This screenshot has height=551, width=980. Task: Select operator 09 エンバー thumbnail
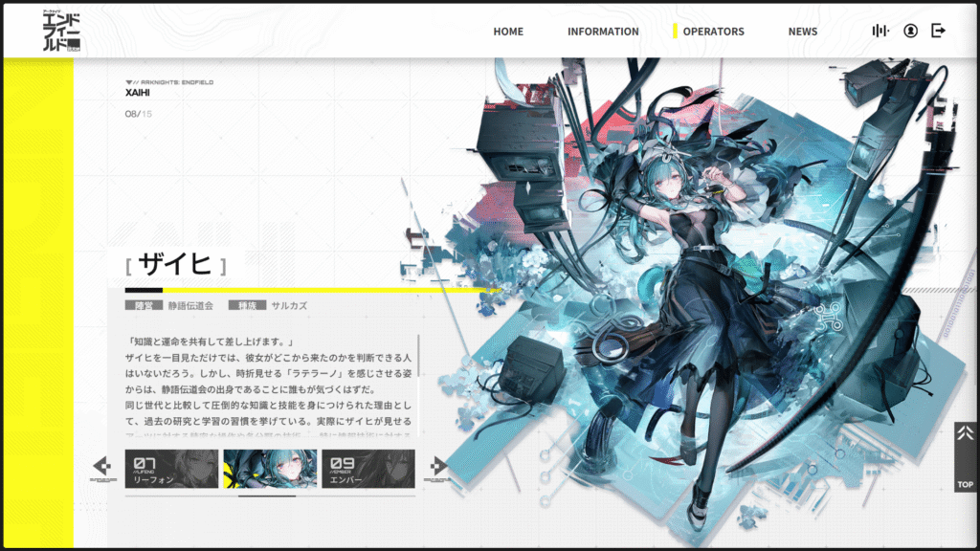[368, 469]
